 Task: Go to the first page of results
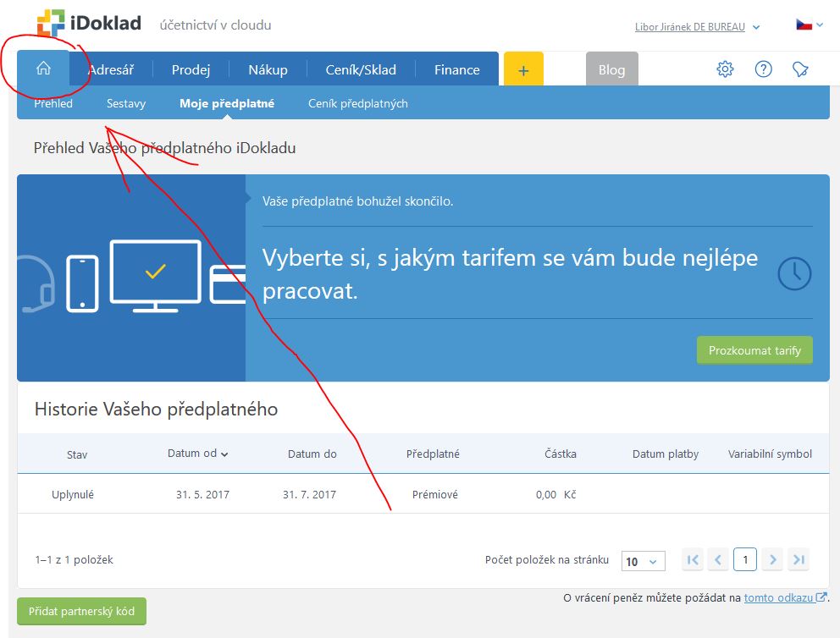(693, 559)
